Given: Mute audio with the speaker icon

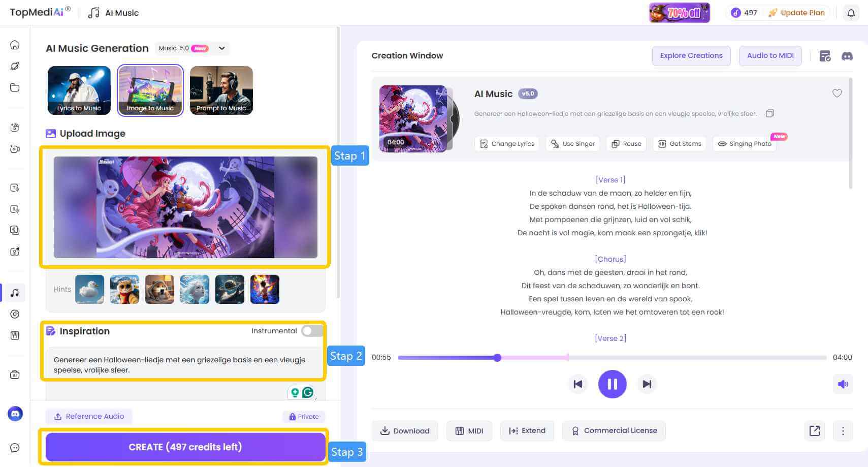Looking at the screenshot, I should coord(843,384).
